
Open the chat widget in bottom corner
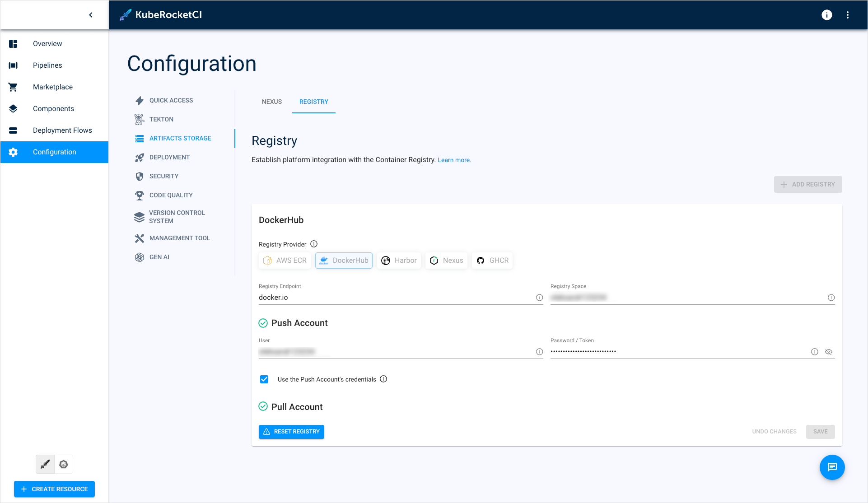pyautogui.click(x=832, y=467)
